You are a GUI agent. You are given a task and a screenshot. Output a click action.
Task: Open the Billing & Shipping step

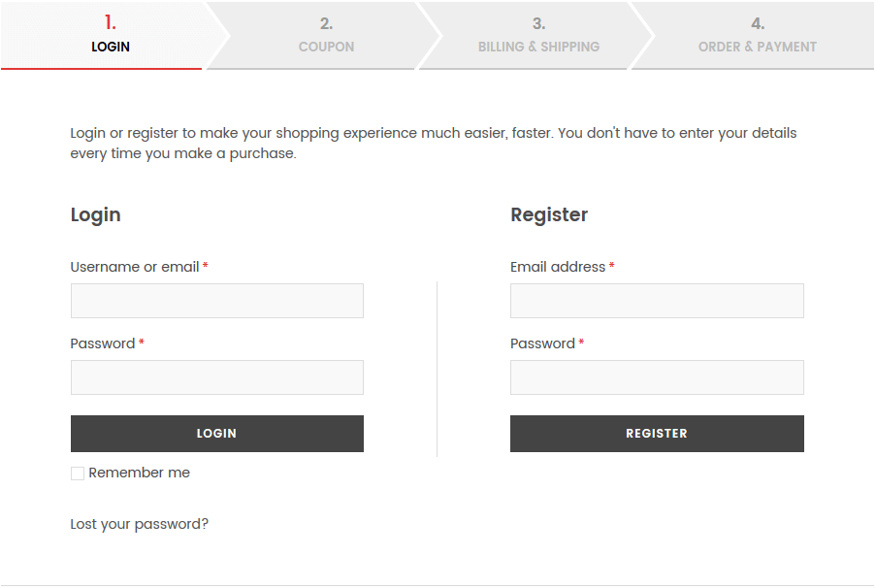pos(539,34)
